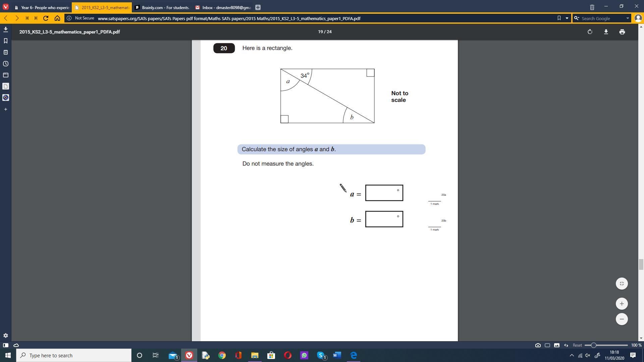This screenshot has width=644, height=362.
Task: Download the PDF file
Action: 606,32
